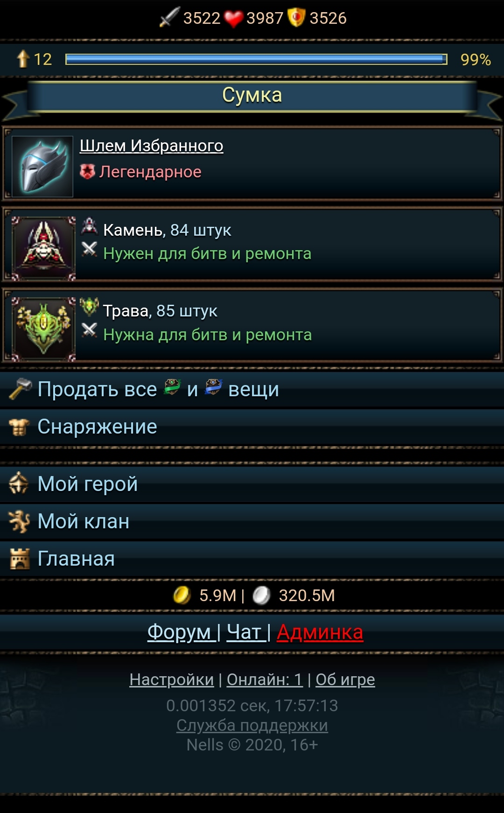The width and height of the screenshot is (504, 813).
Task: Click the level arrow icon next to 12
Action: click(23, 59)
